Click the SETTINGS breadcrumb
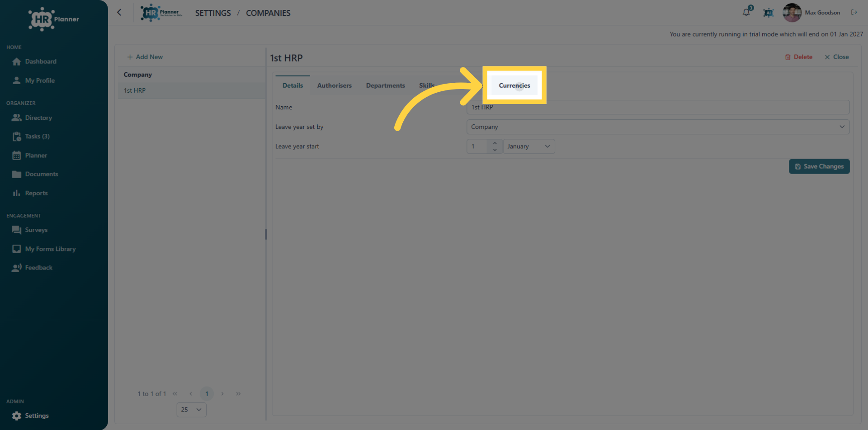The image size is (868, 430). point(213,13)
